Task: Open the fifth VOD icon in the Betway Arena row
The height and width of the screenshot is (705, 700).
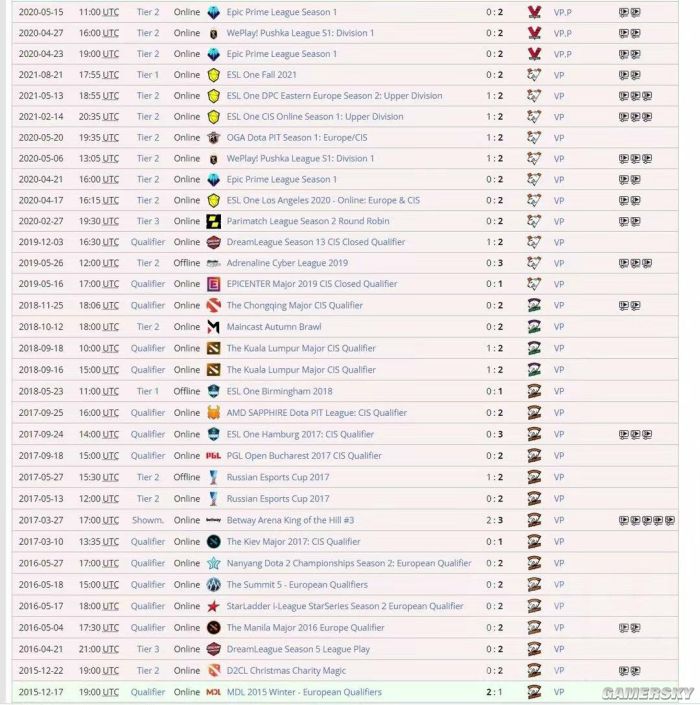Action: coord(670,521)
